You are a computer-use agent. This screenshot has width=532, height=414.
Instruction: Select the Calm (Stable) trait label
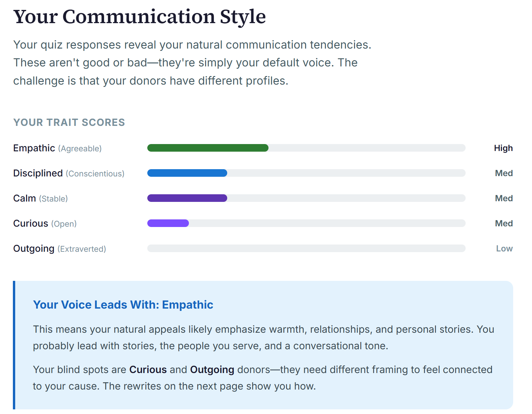click(x=40, y=199)
